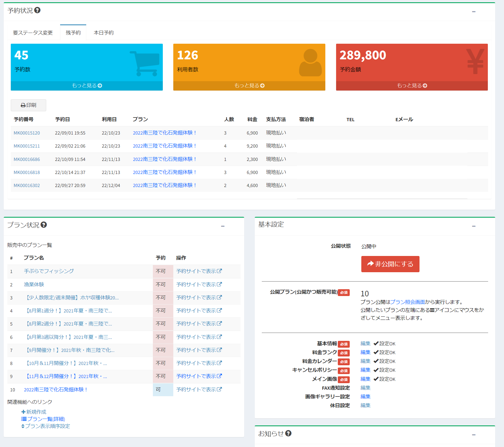The width and height of the screenshot is (504, 447).
Task: Click 予約サイトで表示 for plan row 7
Action: point(199,350)
